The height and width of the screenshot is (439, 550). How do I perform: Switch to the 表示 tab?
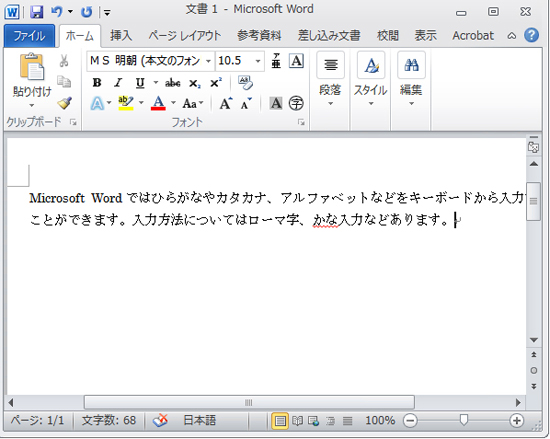(425, 36)
